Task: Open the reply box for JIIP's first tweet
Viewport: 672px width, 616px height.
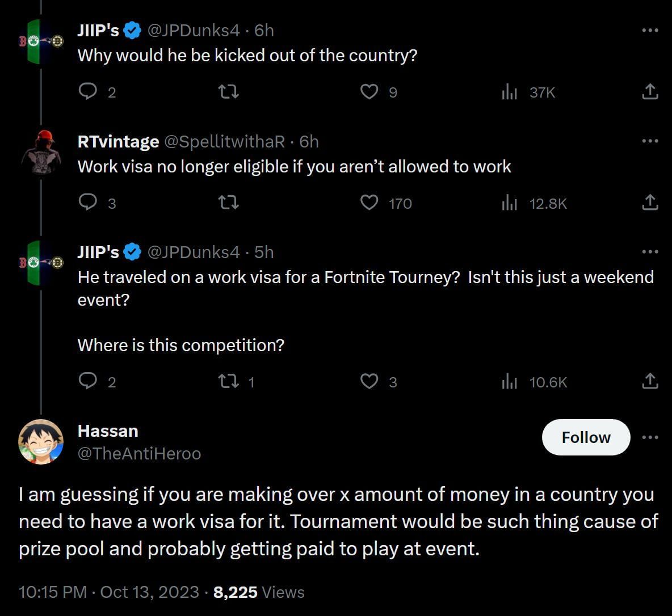Action: [89, 91]
